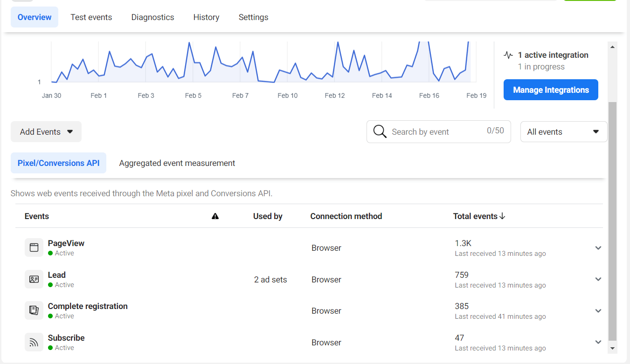Click the warning triangle column icon
The height and width of the screenshot is (364, 630).
(215, 216)
